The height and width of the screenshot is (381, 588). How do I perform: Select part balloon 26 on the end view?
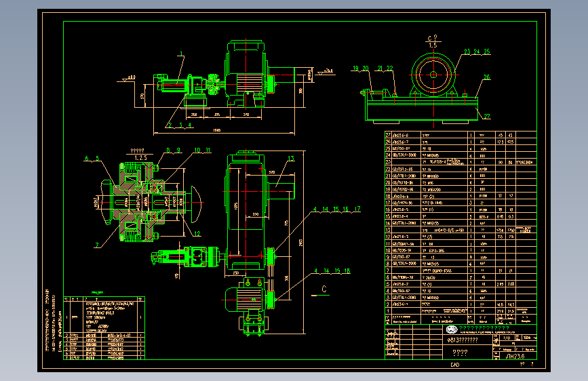tap(486, 77)
